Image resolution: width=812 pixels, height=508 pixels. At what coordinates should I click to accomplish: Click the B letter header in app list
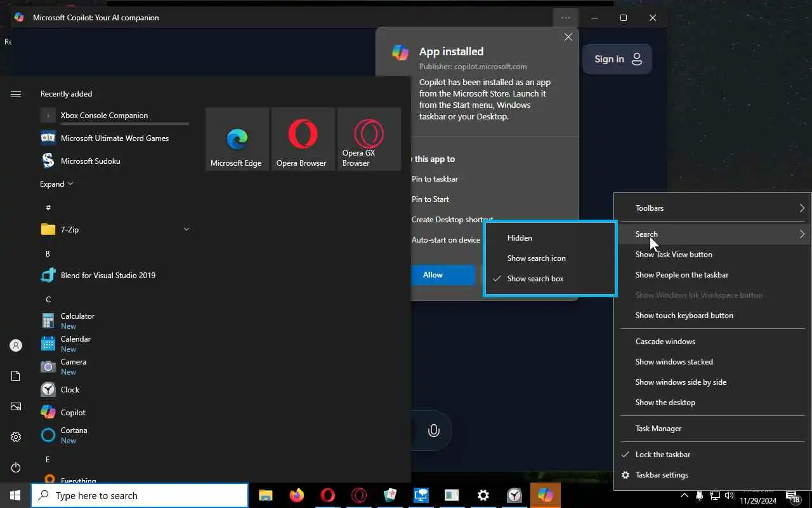click(x=48, y=253)
